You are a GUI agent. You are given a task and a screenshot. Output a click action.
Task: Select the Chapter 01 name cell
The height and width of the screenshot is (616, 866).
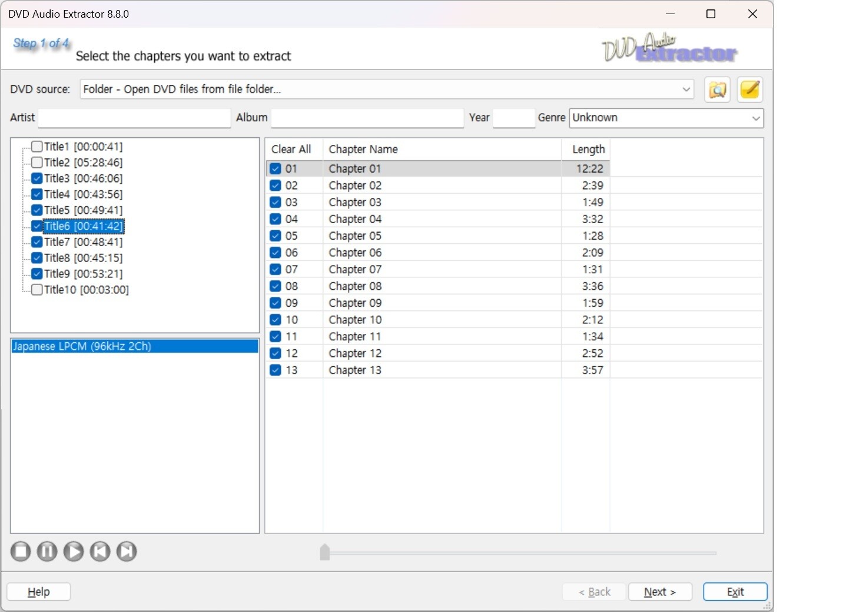442,168
